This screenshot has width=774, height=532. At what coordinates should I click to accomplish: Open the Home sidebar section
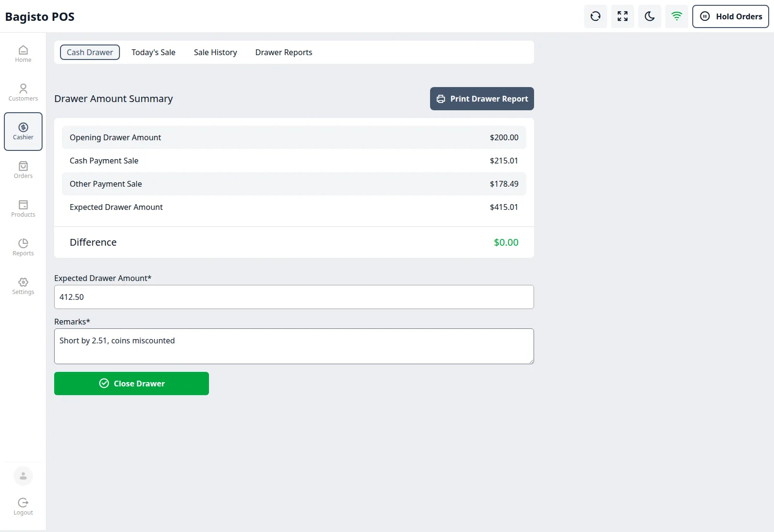click(x=23, y=54)
